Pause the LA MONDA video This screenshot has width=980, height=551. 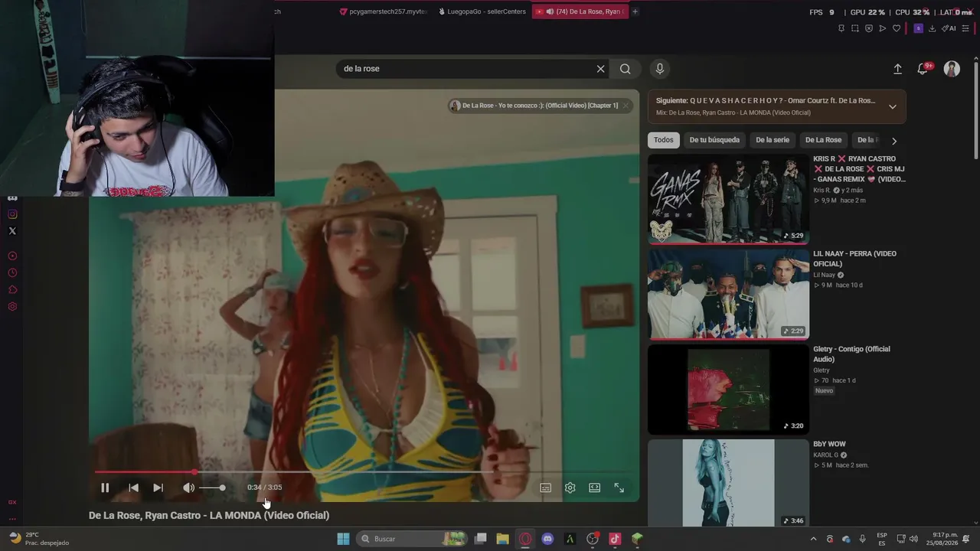[x=105, y=487]
